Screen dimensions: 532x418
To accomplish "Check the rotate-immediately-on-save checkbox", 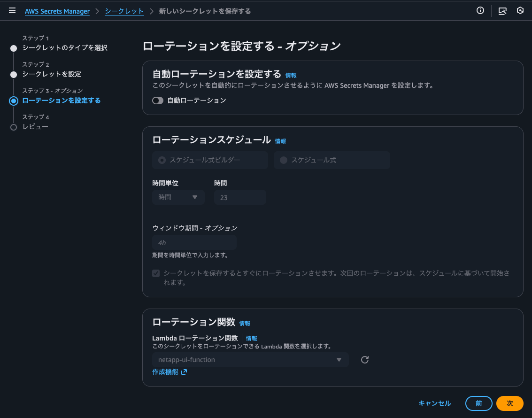I will [x=155, y=273].
